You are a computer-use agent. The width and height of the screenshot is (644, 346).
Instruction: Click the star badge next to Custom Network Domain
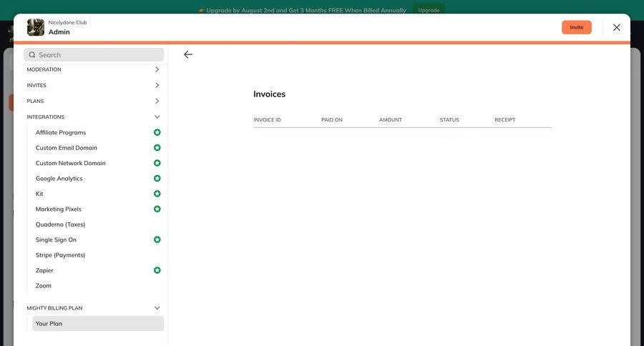(x=157, y=163)
